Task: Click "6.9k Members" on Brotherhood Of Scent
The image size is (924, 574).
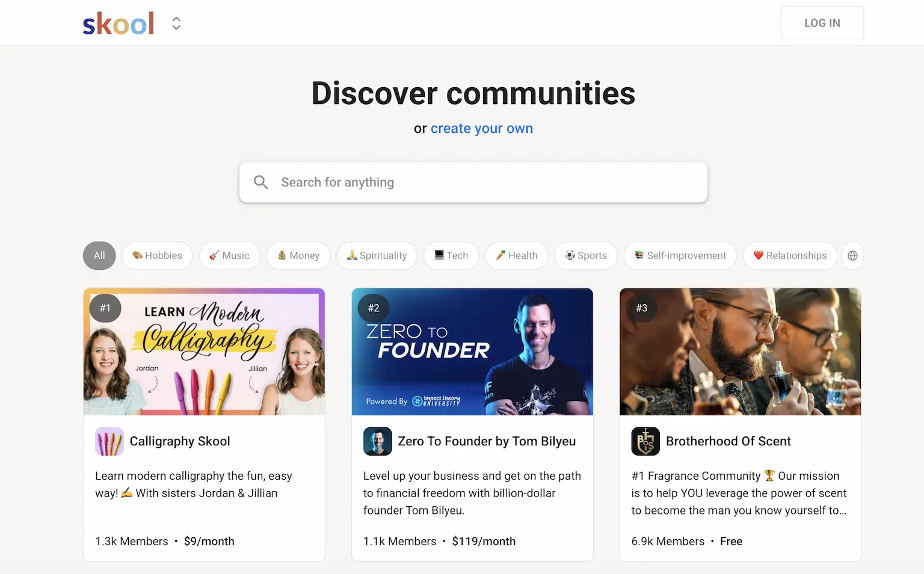Action: tap(668, 542)
